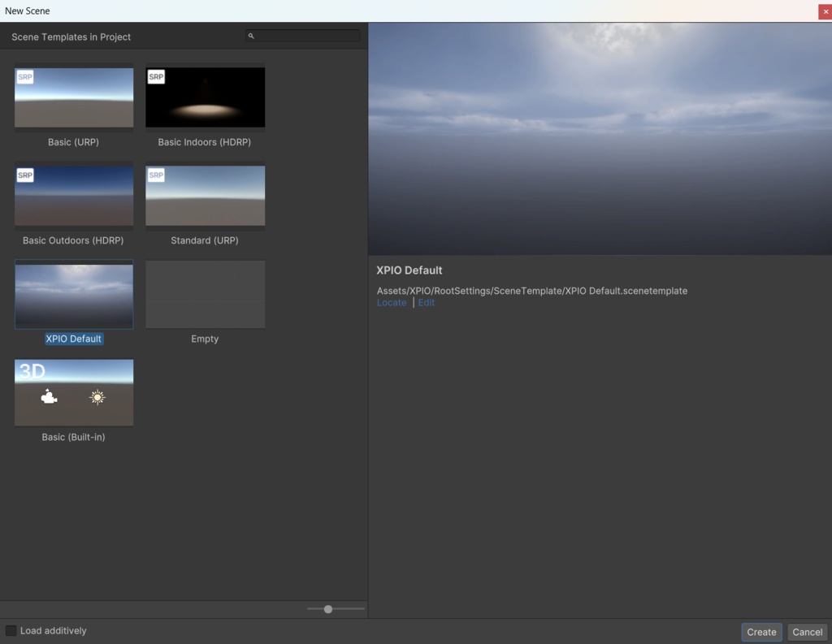The height and width of the screenshot is (644, 832).
Task: Click the 'Scene Templates in Project' header
Action: [71, 37]
